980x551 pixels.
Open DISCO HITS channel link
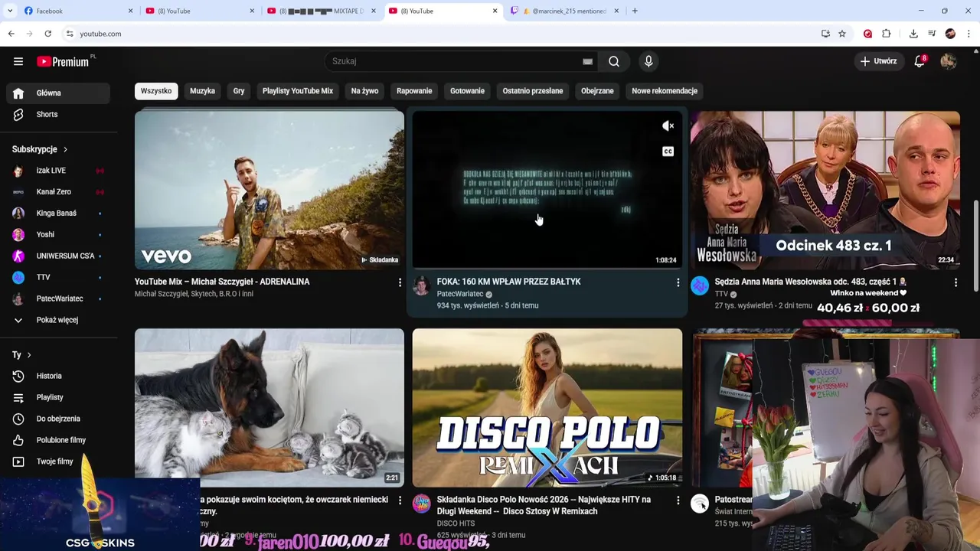coord(456,523)
